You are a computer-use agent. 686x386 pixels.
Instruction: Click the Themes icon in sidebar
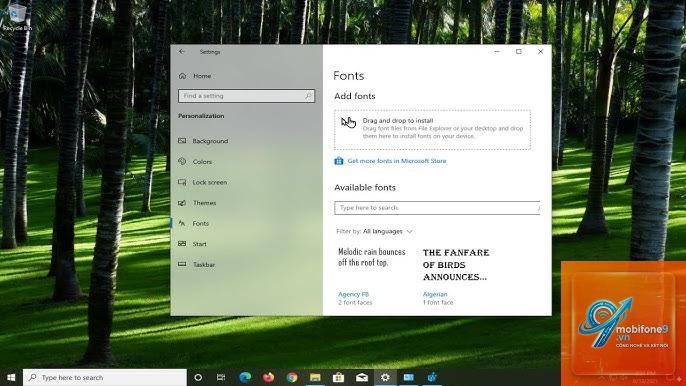click(x=182, y=203)
